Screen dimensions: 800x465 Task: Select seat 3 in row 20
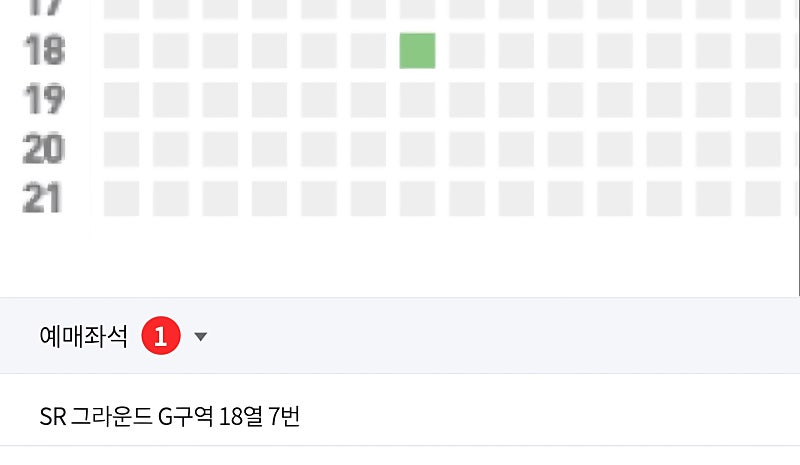click(x=220, y=148)
